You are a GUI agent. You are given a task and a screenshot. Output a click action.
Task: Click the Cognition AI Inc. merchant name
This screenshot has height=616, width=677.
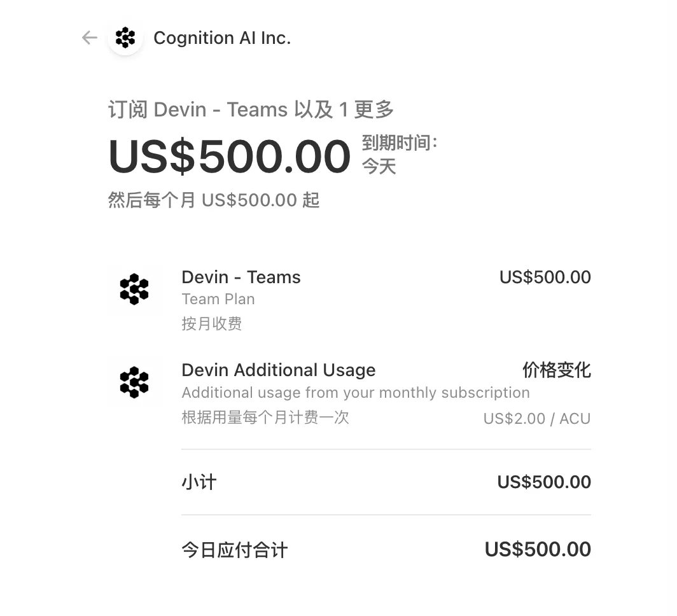coord(222,38)
